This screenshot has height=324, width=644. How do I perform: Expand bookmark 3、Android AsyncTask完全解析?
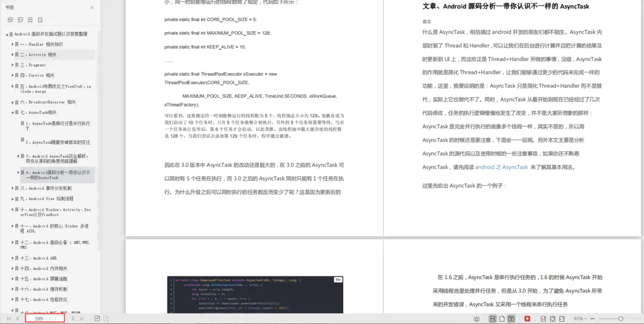click(18, 156)
